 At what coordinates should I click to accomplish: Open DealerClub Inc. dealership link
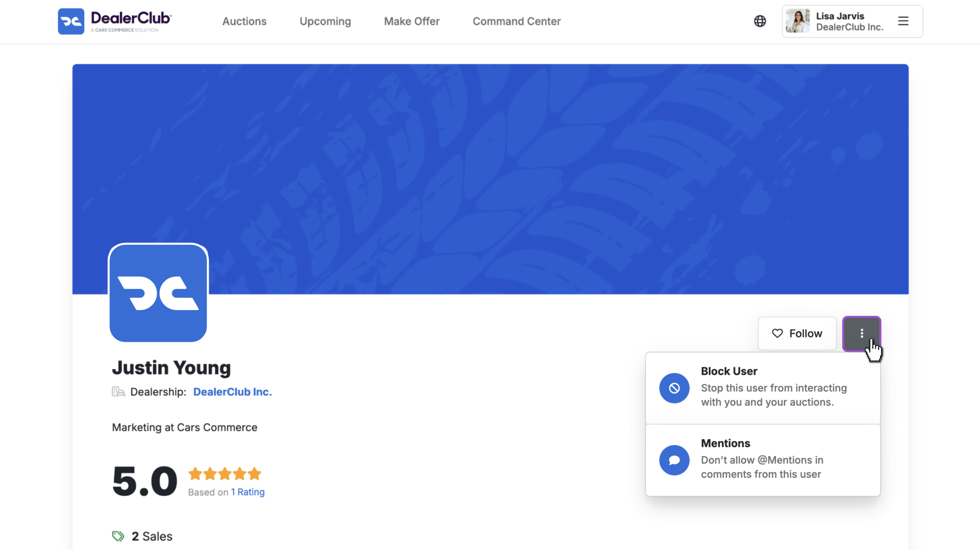[232, 392]
